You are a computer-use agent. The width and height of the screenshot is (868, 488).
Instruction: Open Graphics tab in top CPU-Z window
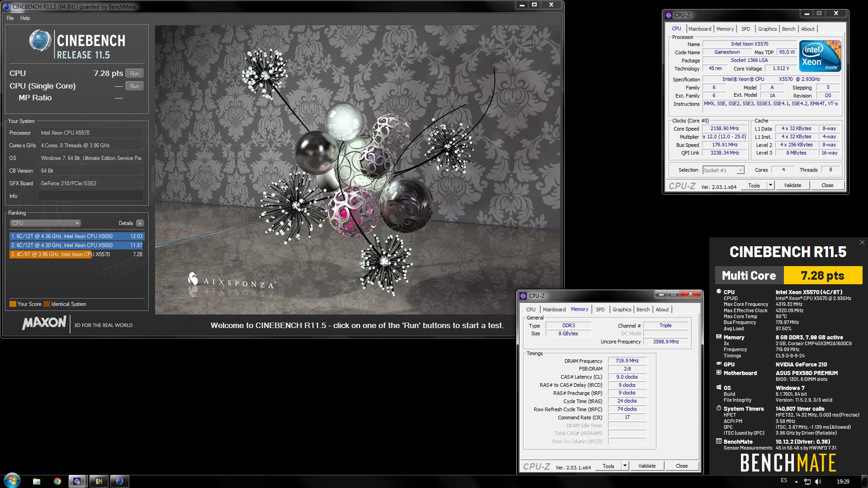767,29
